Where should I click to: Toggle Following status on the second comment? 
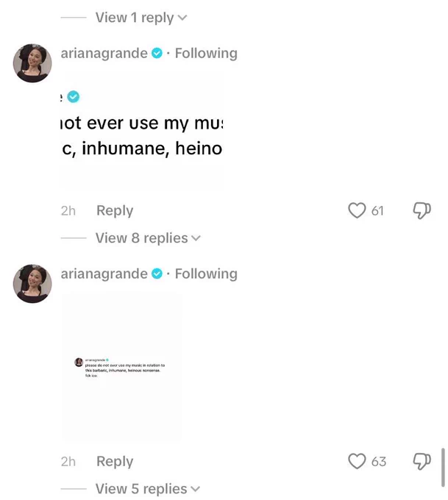pyautogui.click(x=206, y=274)
